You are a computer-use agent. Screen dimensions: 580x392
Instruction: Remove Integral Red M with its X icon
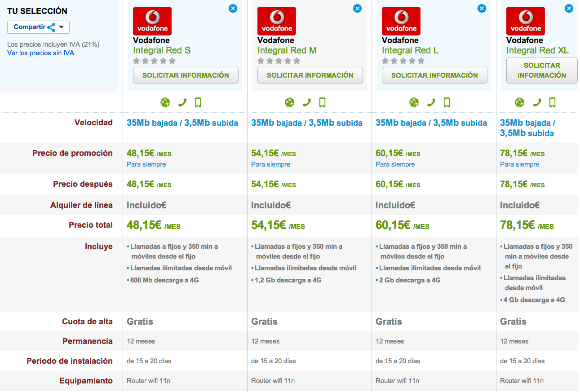(x=357, y=8)
